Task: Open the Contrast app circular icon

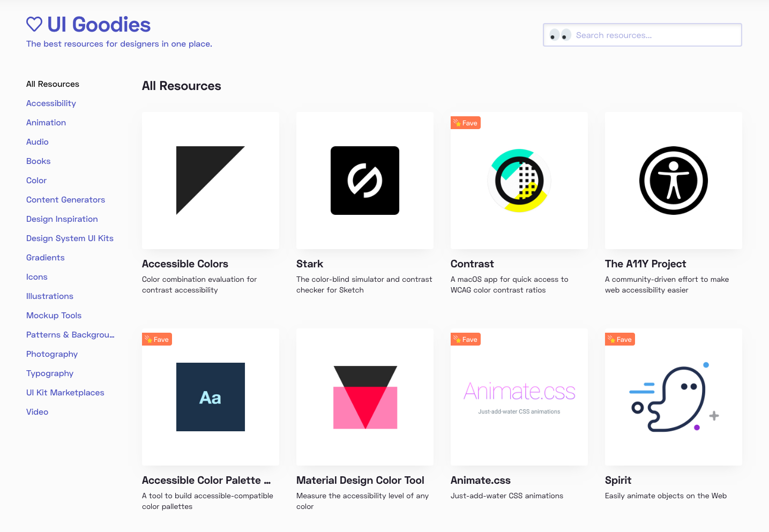Action: (x=519, y=181)
